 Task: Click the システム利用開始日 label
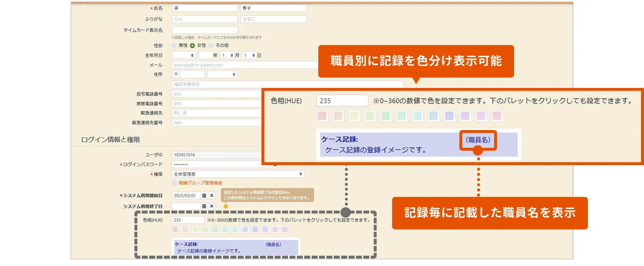[x=143, y=196]
